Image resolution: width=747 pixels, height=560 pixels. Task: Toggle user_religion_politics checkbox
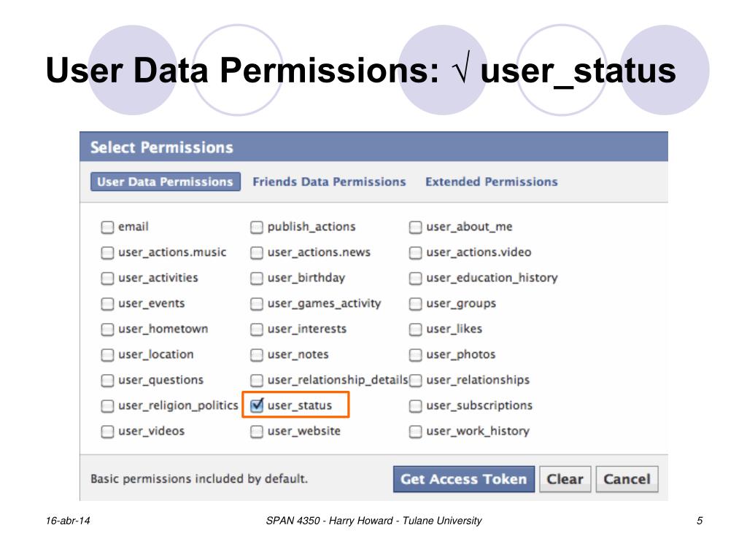coord(107,405)
